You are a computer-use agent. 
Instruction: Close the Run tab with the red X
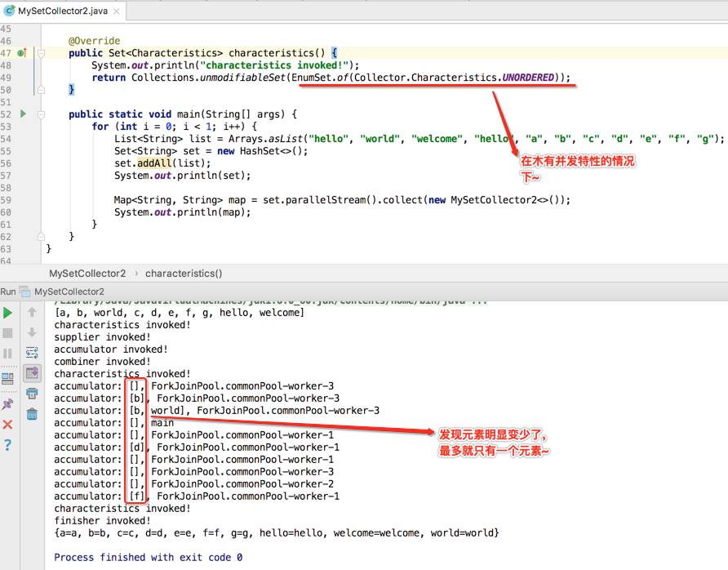[8, 425]
